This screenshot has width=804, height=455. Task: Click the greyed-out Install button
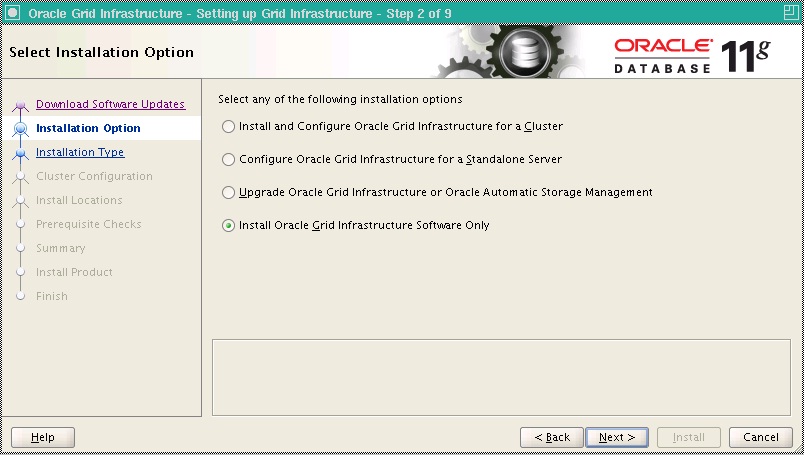(x=689, y=438)
